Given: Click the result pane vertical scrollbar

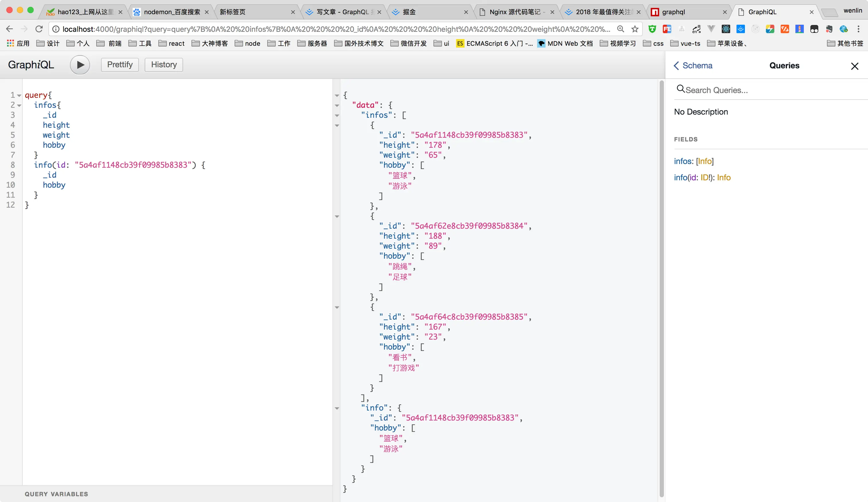Looking at the screenshot, I should click(x=661, y=289).
